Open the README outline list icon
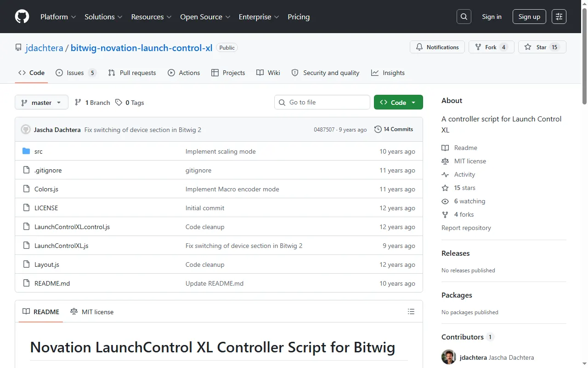The height and width of the screenshot is (368, 588). click(x=411, y=312)
